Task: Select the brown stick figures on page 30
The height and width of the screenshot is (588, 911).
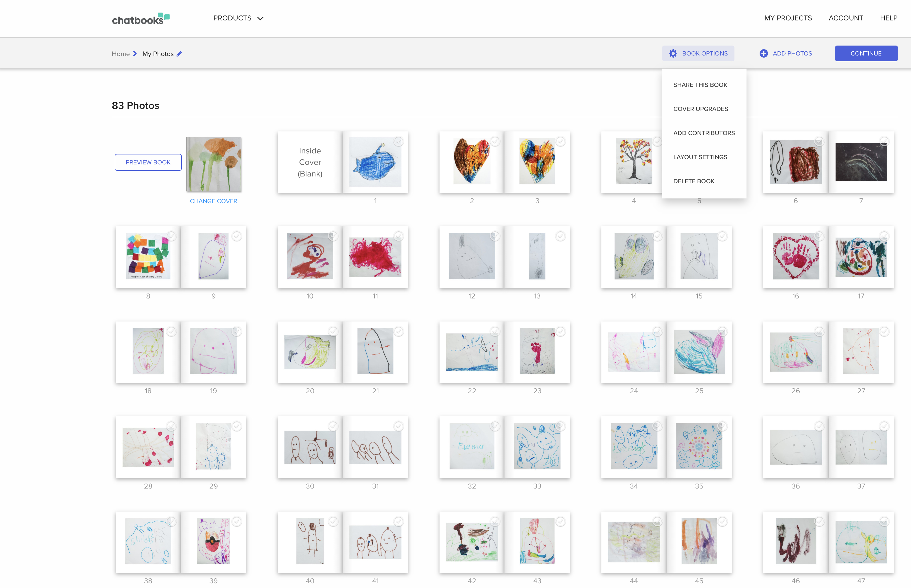Action: tap(310, 447)
